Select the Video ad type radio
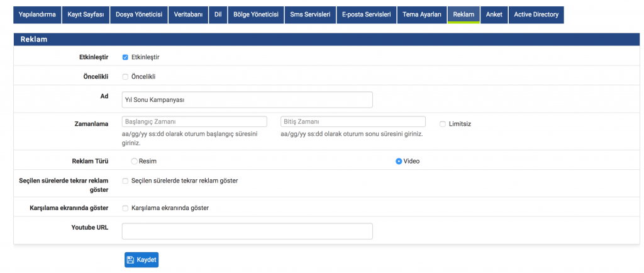Screen dimensions: 644x273 (398, 161)
